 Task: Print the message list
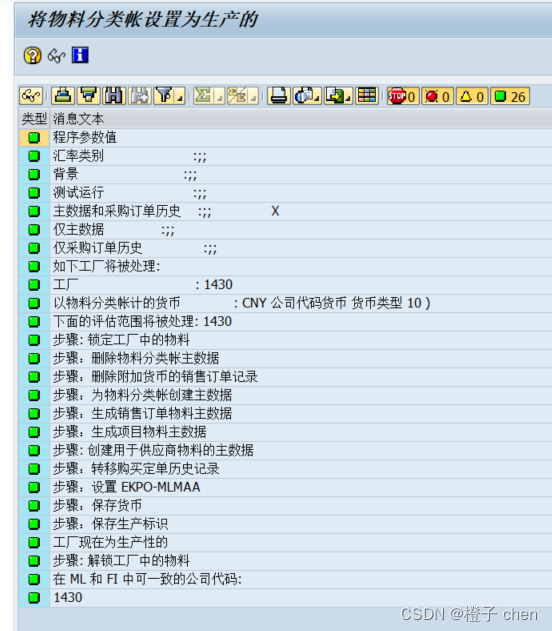pos(279,96)
